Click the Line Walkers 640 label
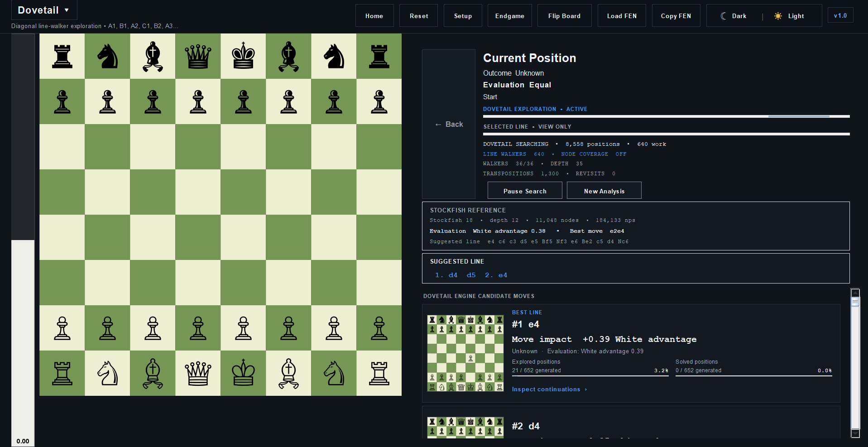 point(513,154)
